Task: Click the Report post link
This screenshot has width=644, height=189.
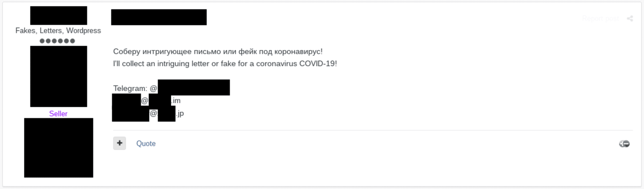Action: [x=600, y=19]
